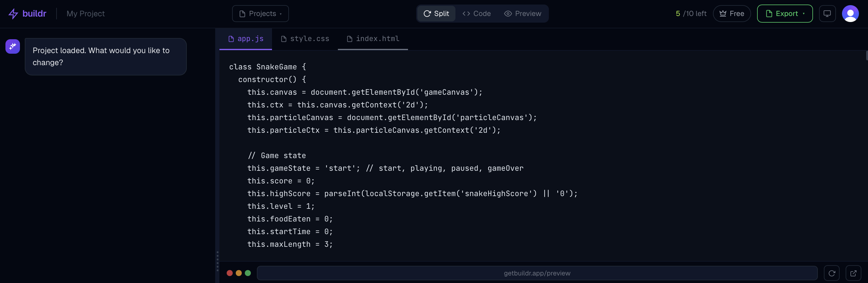Click the monitor icon near the avatar
868x283 pixels.
point(827,14)
